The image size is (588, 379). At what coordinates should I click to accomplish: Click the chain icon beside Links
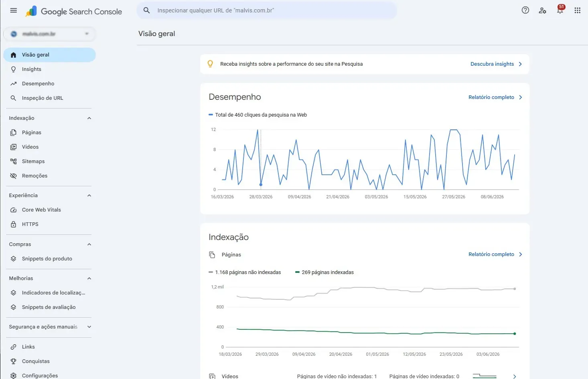point(13,347)
